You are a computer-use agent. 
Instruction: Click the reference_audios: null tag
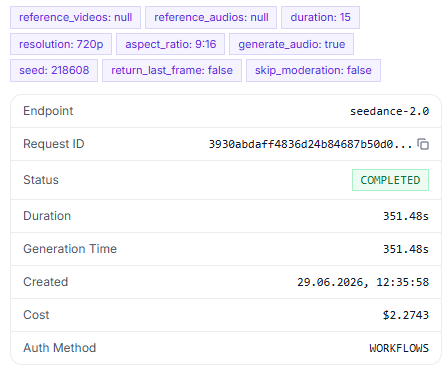(211, 17)
